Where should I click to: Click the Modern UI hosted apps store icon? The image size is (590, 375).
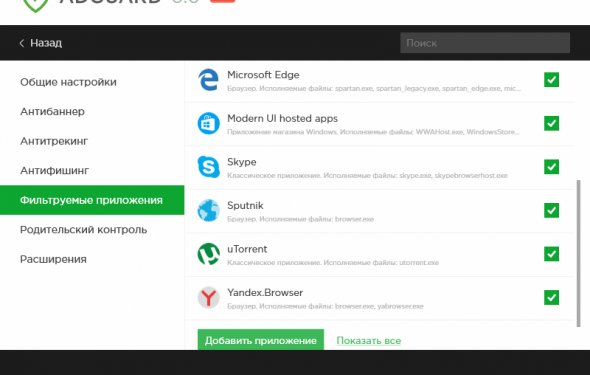(208, 123)
